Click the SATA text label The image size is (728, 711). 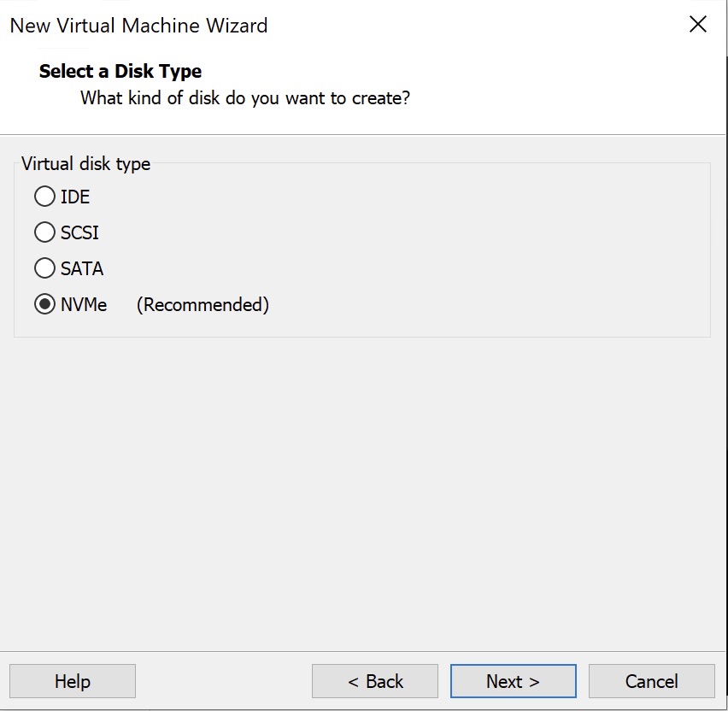click(x=82, y=268)
